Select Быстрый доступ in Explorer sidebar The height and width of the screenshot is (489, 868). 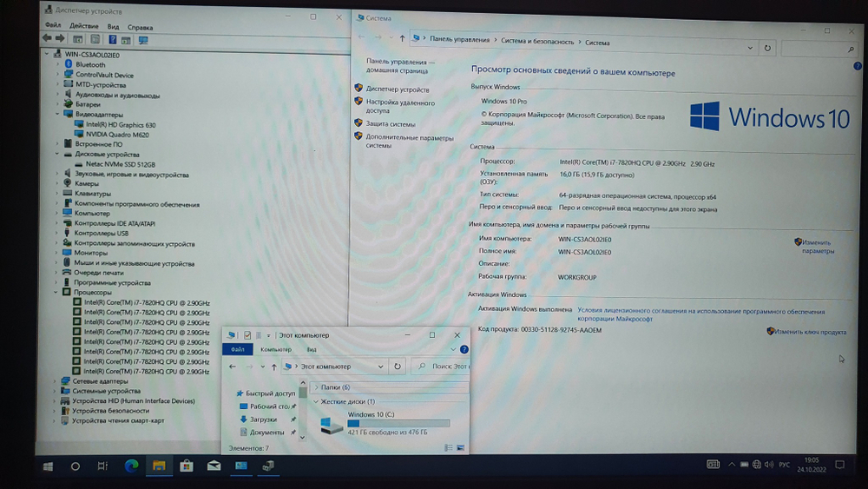(270, 393)
